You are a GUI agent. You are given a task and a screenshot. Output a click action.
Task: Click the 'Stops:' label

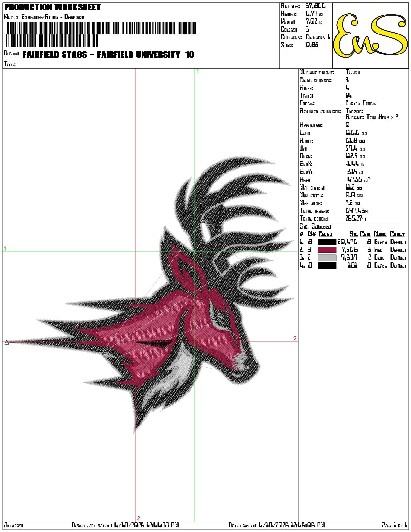[307, 88]
